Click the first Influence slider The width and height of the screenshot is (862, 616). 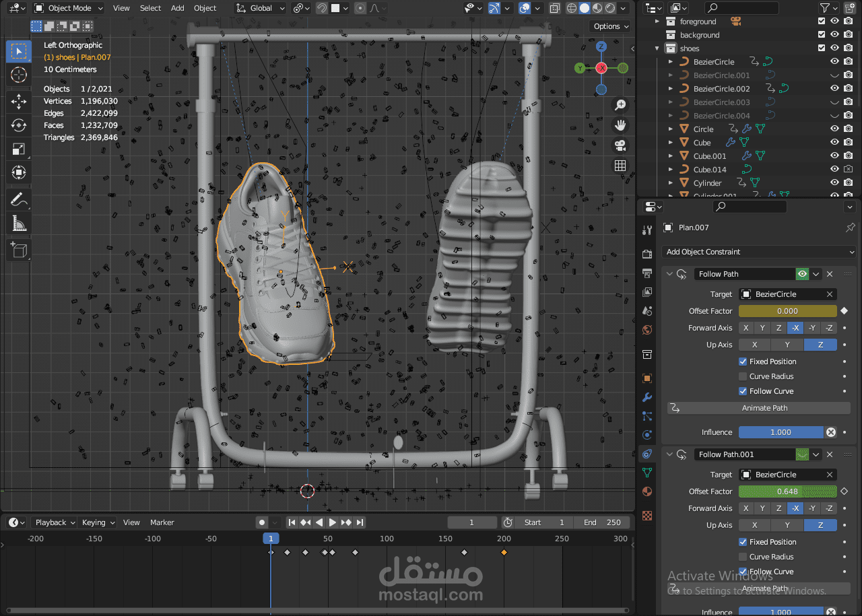click(781, 432)
